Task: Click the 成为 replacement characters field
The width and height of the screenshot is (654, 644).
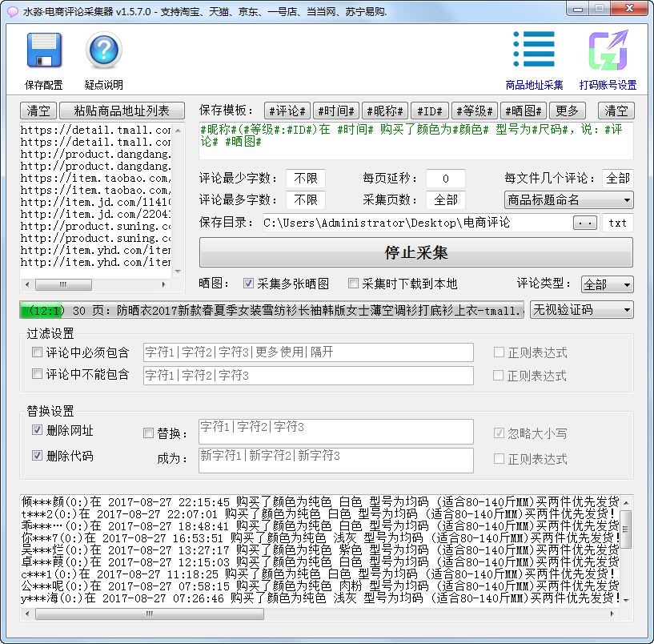Action: (336, 461)
